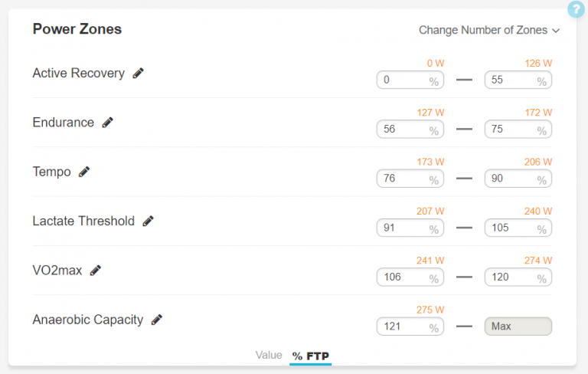Expand the Change Number of Zones dropdown
Screen dimensions: 588x374
(489, 31)
